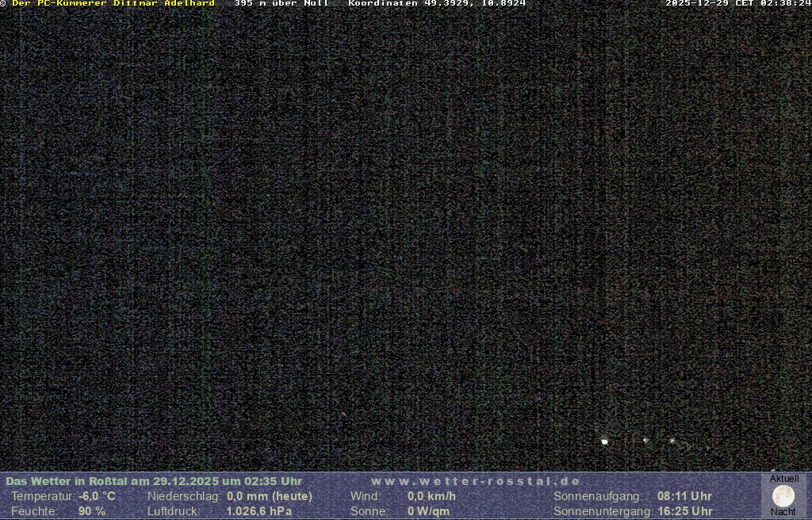Open the www.wetter-rosstal.de link

click(x=476, y=481)
